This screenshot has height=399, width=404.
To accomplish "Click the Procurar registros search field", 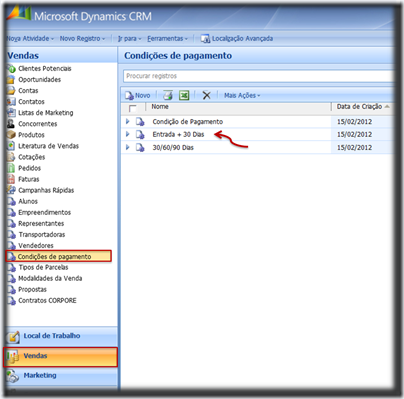I will click(x=258, y=76).
